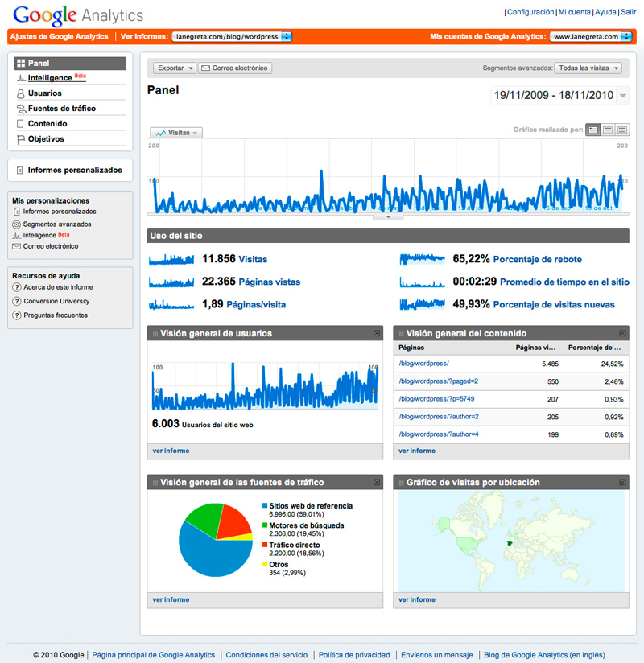
Task: Open the Configuración link at top
Action: (530, 12)
